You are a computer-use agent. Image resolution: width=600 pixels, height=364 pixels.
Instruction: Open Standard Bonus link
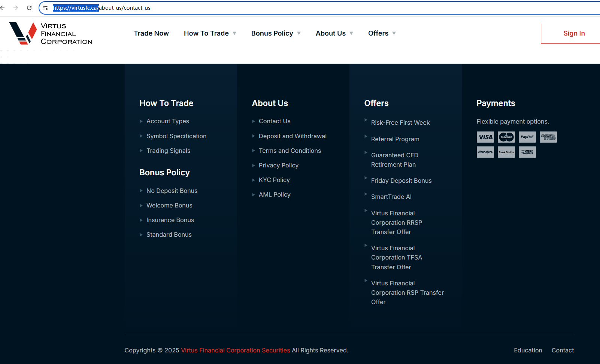click(x=169, y=235)
